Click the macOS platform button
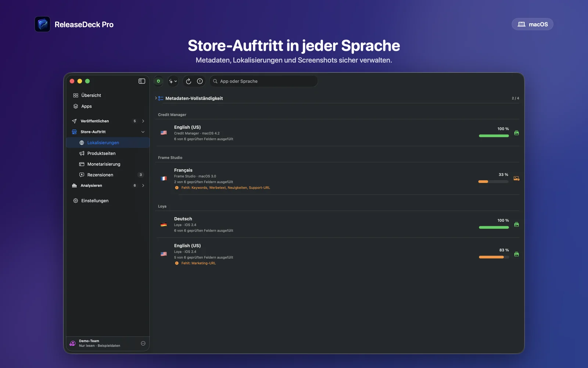 533,24
